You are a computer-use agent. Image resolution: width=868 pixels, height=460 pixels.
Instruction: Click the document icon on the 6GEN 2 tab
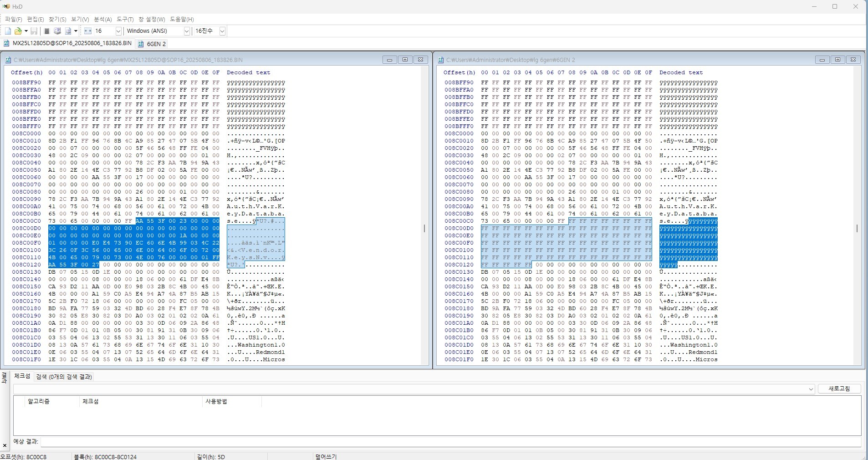click(141, 44)
